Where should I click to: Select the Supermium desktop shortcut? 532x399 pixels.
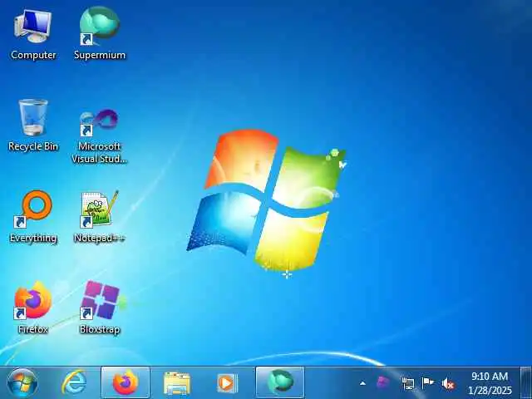click(100, 34)
